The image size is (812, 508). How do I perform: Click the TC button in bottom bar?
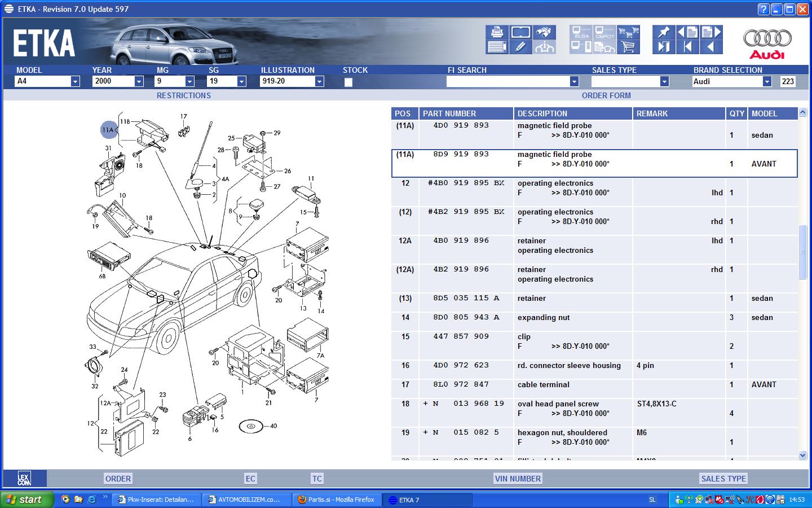click(317, 479)
